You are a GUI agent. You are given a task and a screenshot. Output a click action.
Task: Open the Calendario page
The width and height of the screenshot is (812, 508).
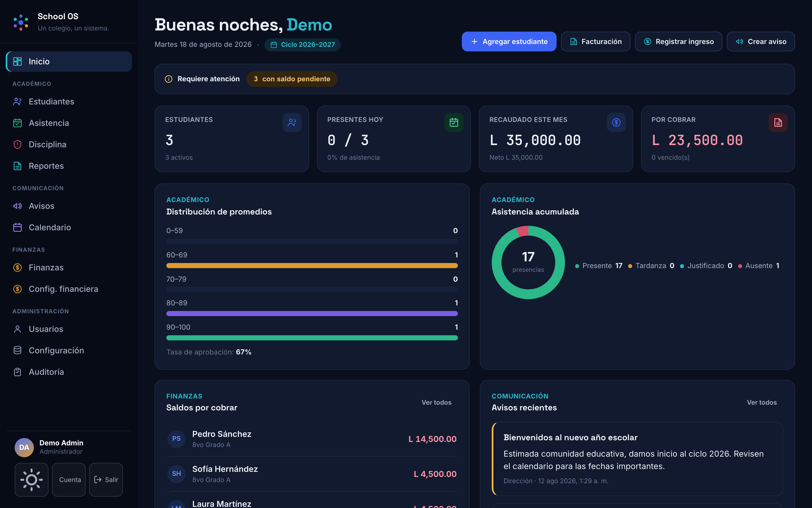pyautogui.click(x=69, y=227)
